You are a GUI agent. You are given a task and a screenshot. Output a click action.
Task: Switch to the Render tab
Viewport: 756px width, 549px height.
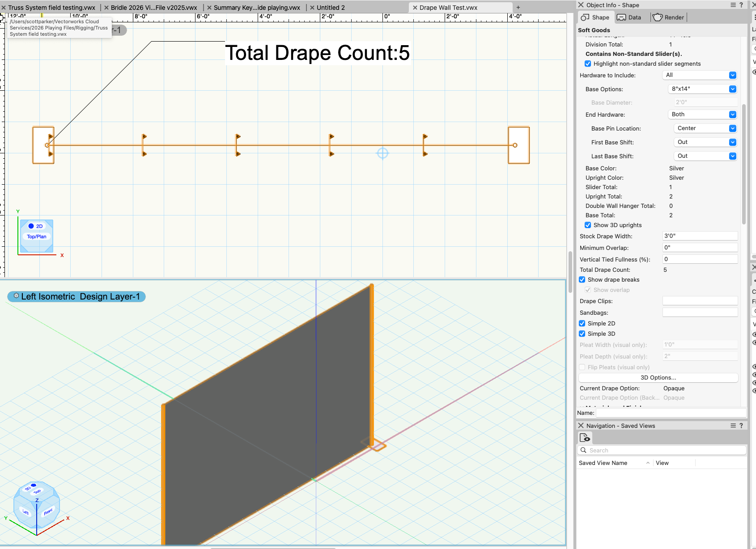[668, 17]
